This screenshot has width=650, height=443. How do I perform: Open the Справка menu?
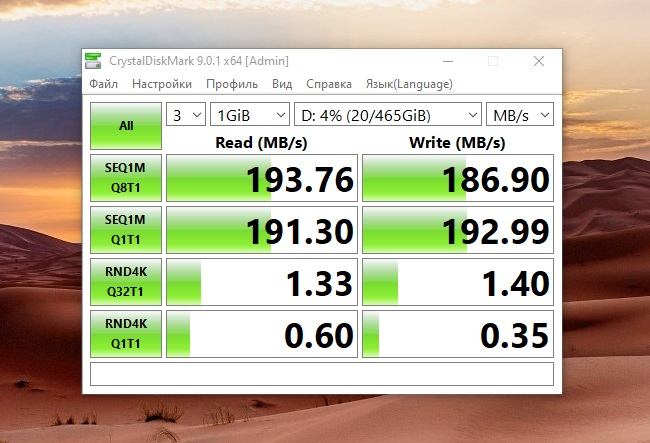click(x=329, y=84)
